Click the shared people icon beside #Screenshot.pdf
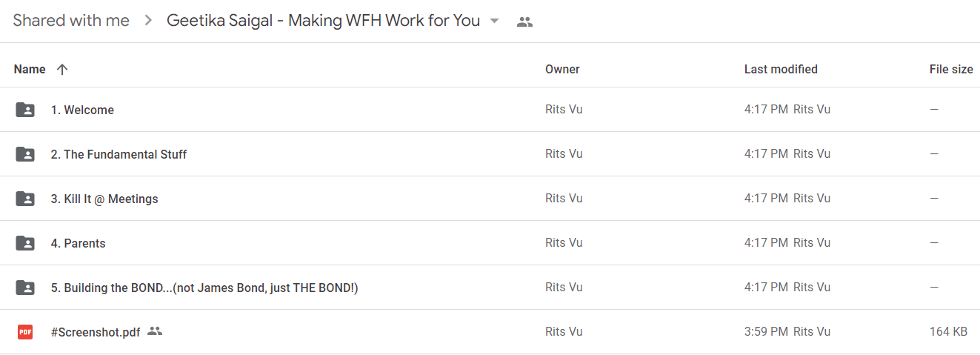Image resolution: width=980 pixels, height=355 pixels. click(154, 331)
